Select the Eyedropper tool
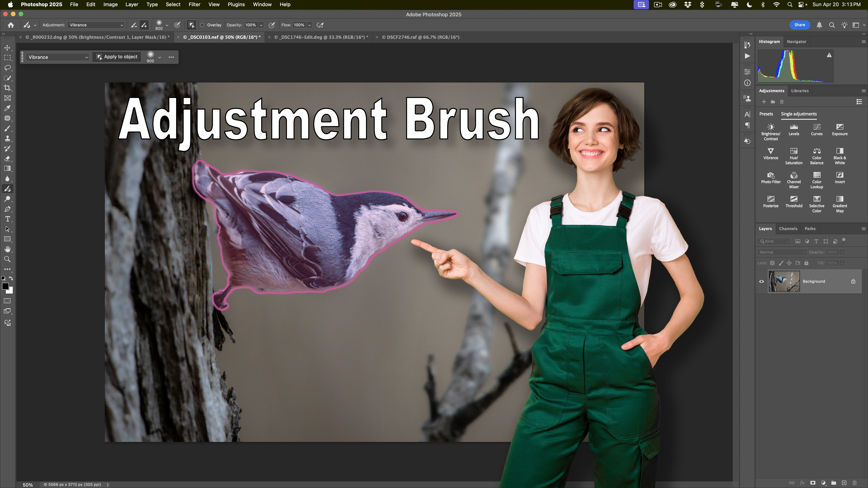The height and width of the screenshot is (488, 868). (x=7, y=108)
